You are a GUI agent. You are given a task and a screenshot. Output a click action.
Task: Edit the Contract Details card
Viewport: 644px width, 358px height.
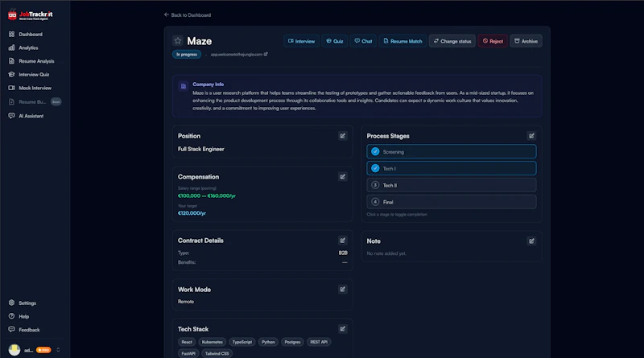(x=343, y=241)
